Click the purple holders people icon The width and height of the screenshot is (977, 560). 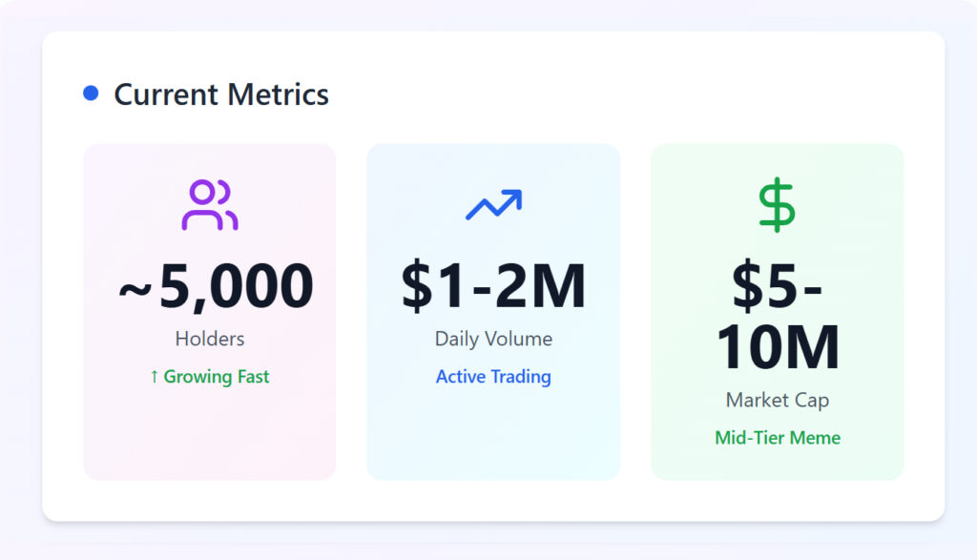coord(210,205)
